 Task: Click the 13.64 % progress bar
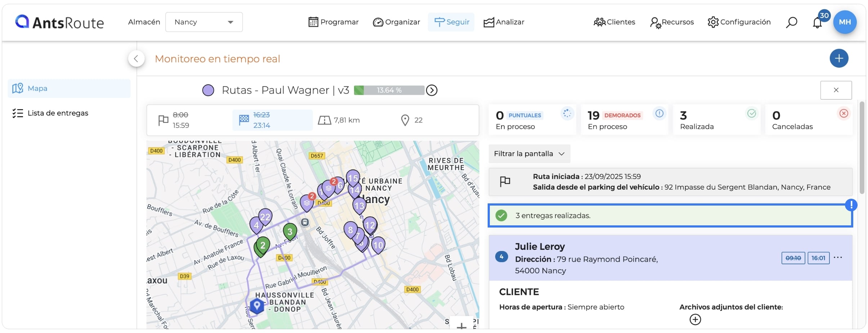point(389,90)
